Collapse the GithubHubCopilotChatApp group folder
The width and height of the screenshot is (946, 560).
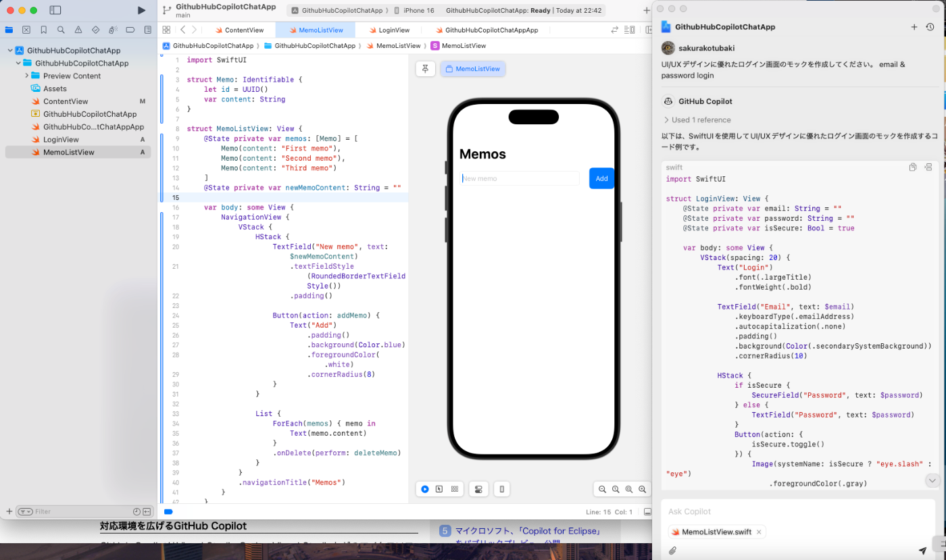[19, 63]
